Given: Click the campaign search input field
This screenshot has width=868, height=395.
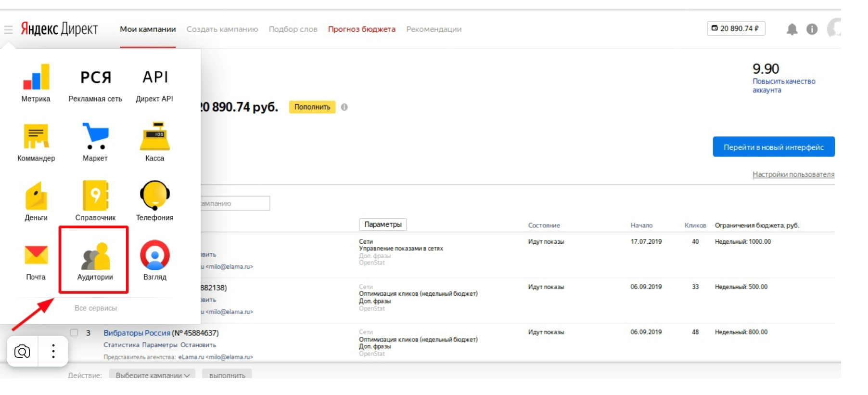Looking at the screenshot, I should pos(235,203).
